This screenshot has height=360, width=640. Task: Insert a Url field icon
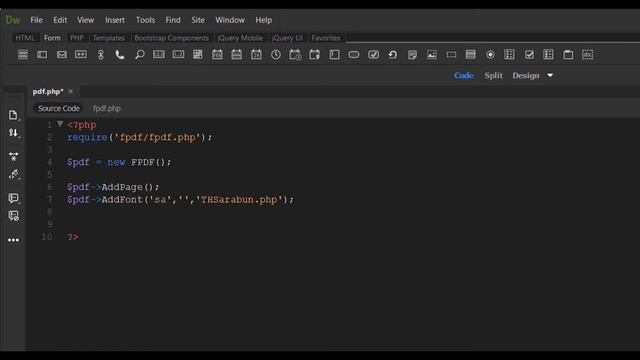[x=100, y=55]
